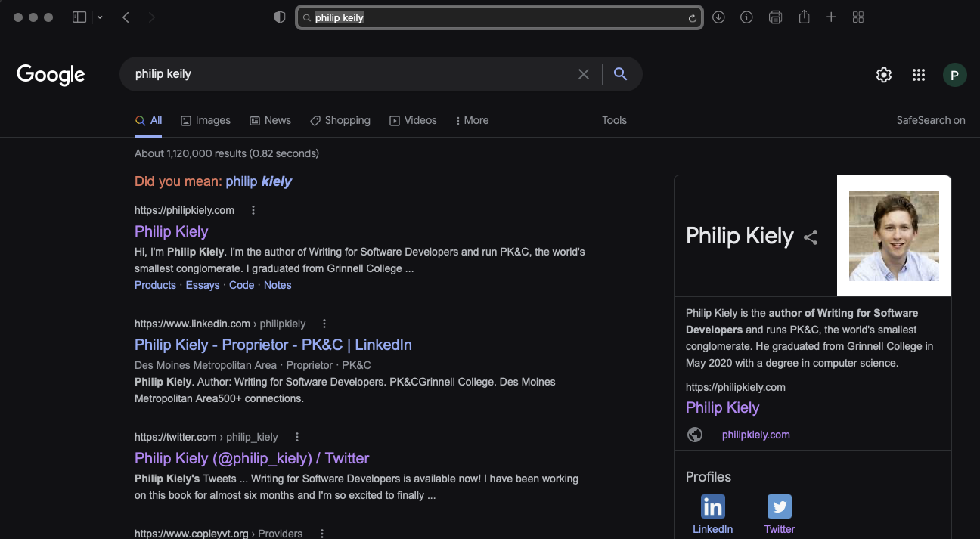Follow the 'philip kiely' spelling suggestion
Viewport: 980px width, 539px height.
[256, 181]
